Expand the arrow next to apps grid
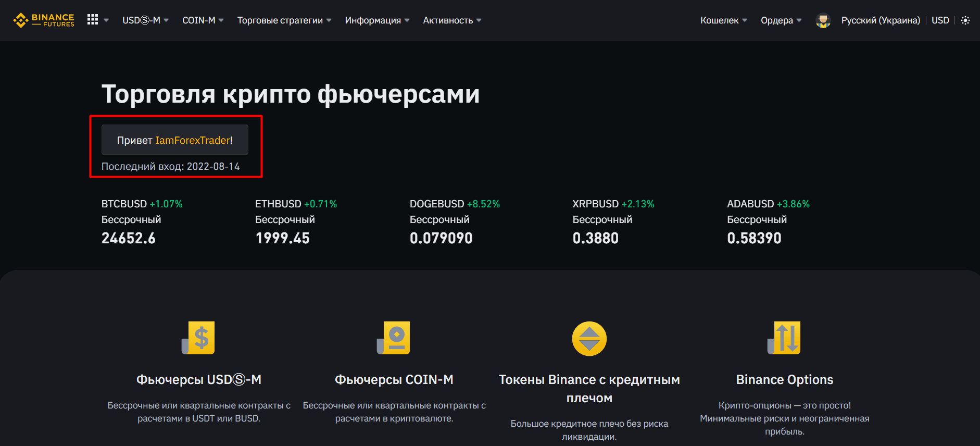980x446 pixels. coord(106,20)
